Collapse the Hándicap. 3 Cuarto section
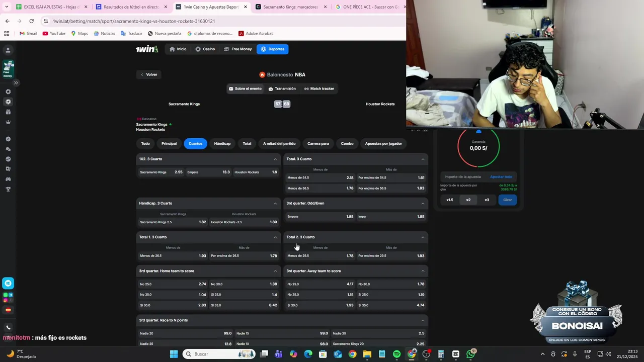Viewport: 644px width, 362px height. [275, 204]
